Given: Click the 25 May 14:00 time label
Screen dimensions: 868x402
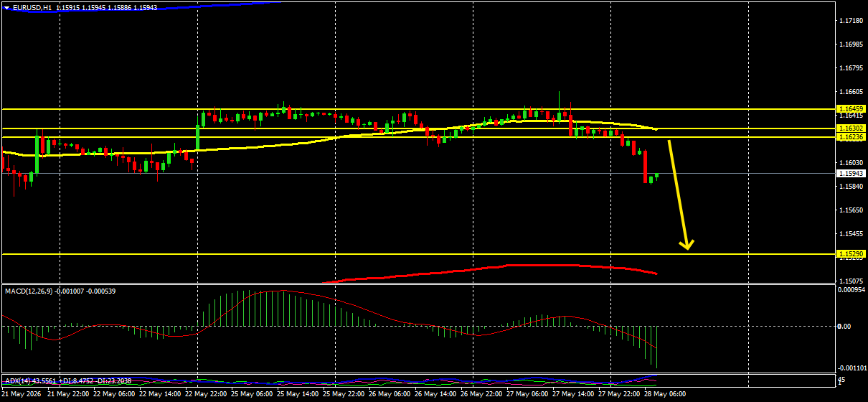Looking at the screenshot, I should (x=298, y=395).
